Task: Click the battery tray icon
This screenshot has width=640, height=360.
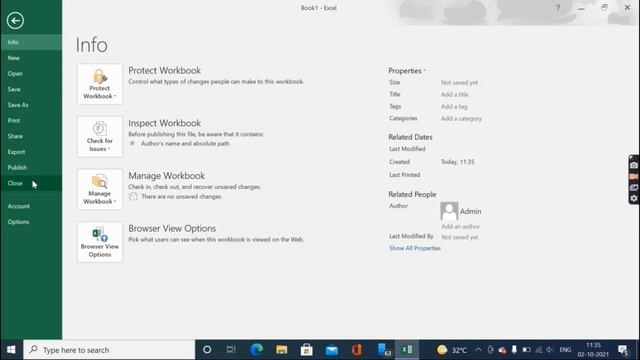Action: [x=527, y=350]
